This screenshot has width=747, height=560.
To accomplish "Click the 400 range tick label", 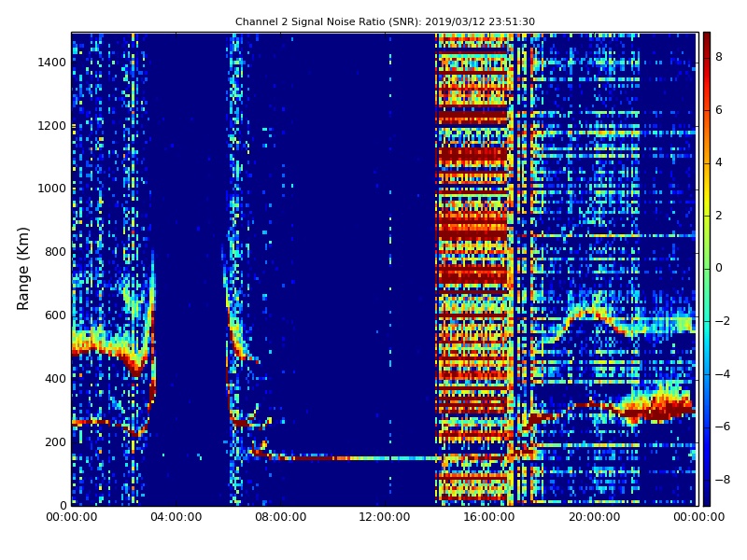I will click(x=55, y=379).
